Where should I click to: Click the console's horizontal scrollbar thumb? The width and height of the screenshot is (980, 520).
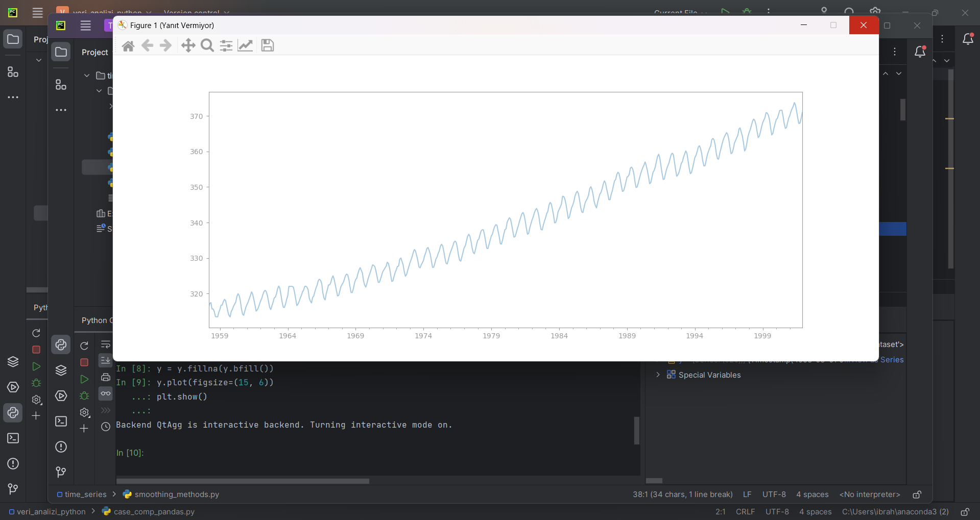click(243, 481)
